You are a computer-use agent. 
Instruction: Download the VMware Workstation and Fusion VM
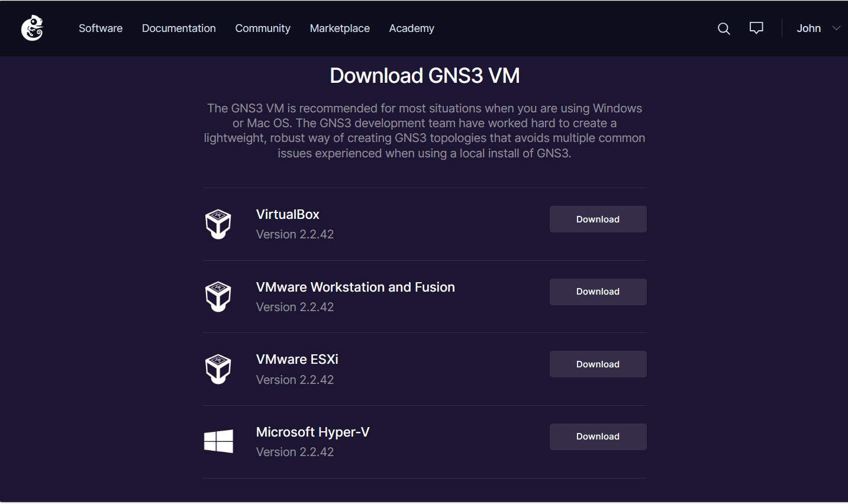point(598,292)
